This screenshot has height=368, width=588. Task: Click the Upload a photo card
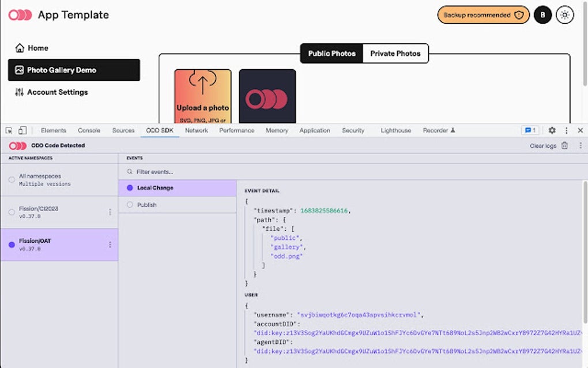[x=202, y=96]
